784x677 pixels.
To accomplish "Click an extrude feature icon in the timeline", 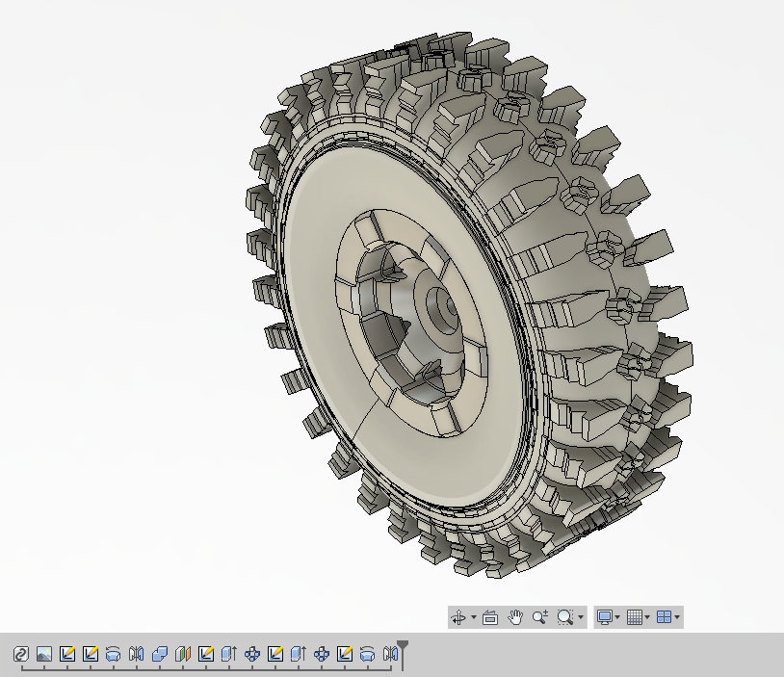I will 225,654.
